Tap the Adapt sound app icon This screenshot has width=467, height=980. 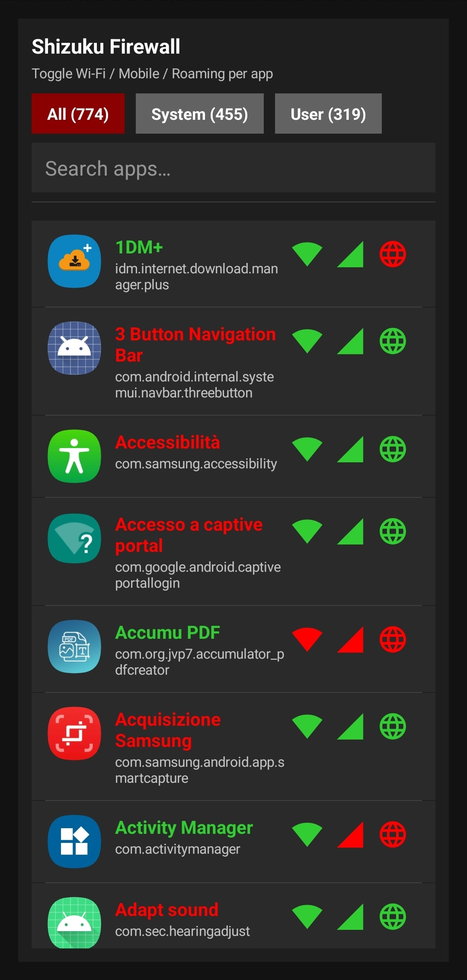(x=74, y=922)
